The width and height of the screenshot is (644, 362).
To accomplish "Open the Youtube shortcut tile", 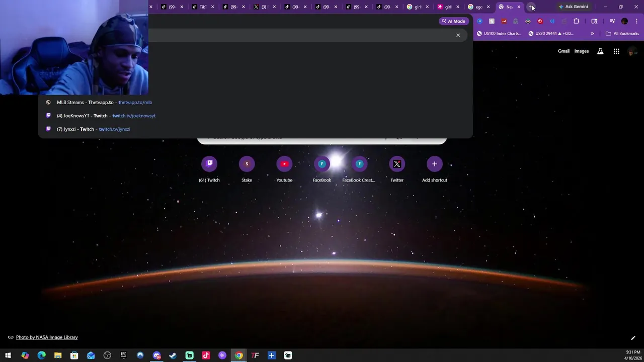I will point(284,169).
